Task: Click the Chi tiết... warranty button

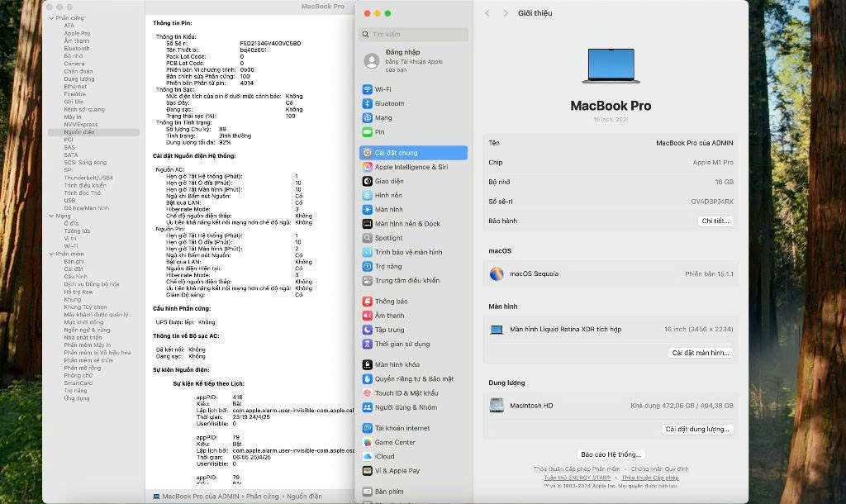Action: 715,221
